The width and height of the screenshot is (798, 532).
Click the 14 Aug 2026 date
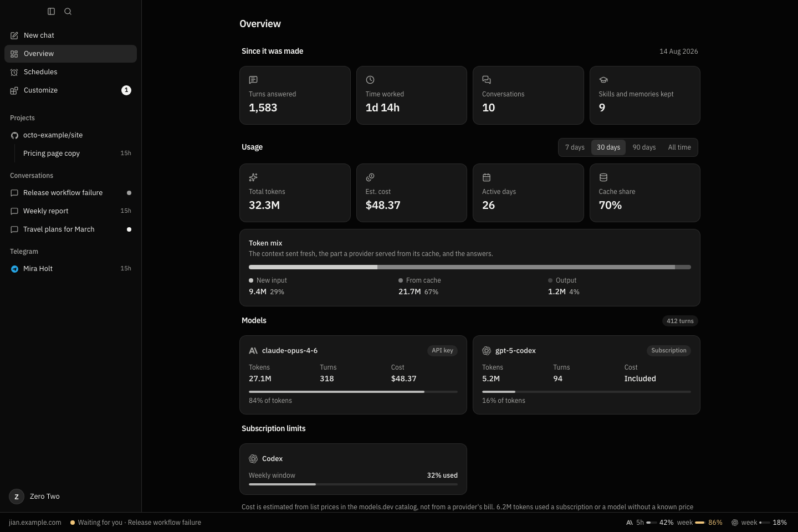(x=679, y=52)
